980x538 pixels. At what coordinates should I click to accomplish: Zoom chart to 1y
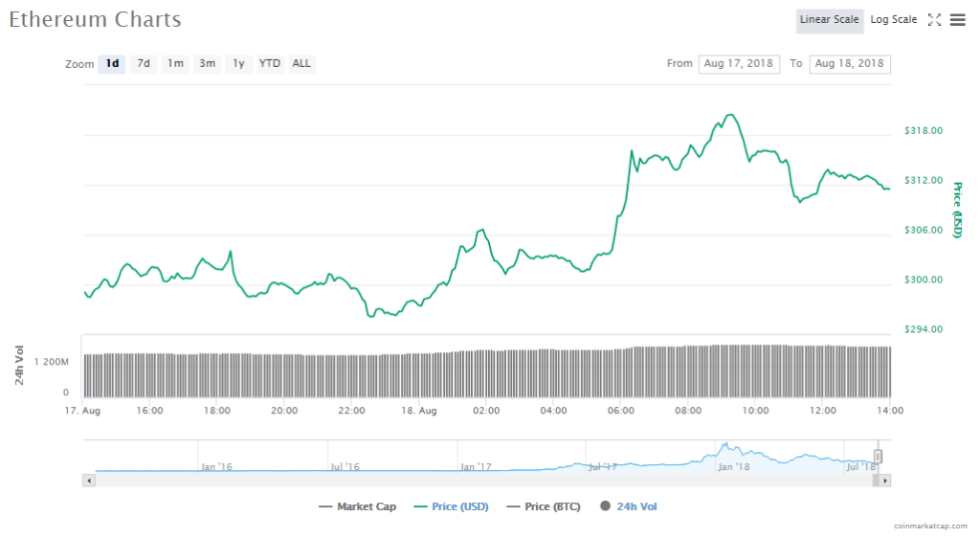(x=238, y=64)
